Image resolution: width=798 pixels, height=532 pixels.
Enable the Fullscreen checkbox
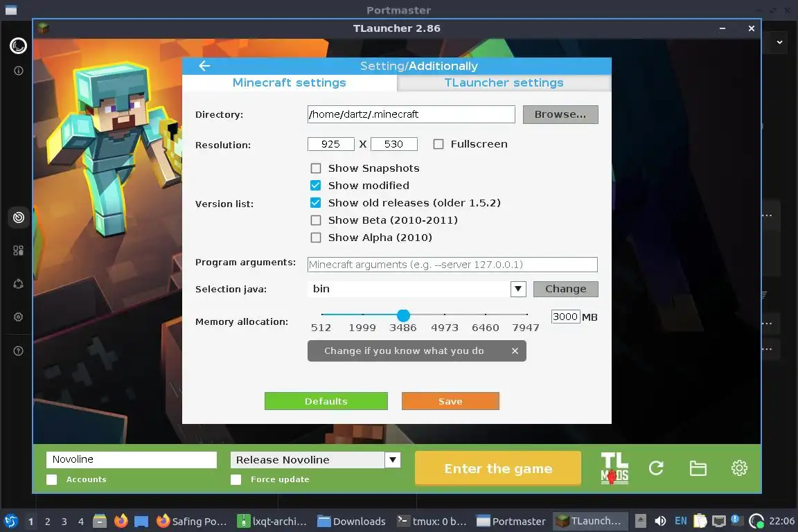pos(438,144)
